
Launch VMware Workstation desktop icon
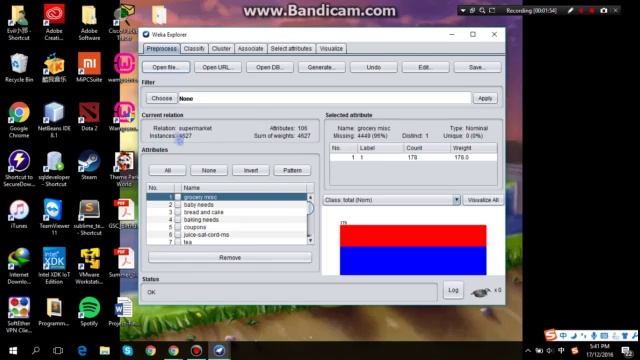89,259
